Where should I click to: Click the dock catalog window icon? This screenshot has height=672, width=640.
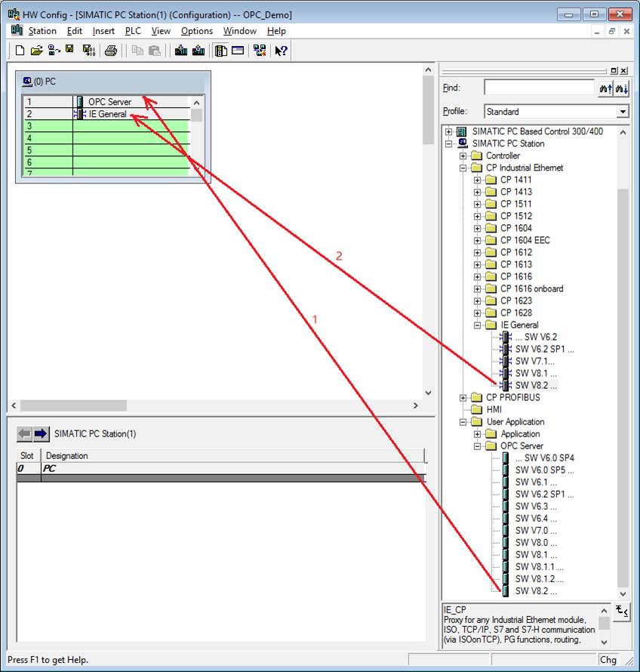(x=614, y=71)
